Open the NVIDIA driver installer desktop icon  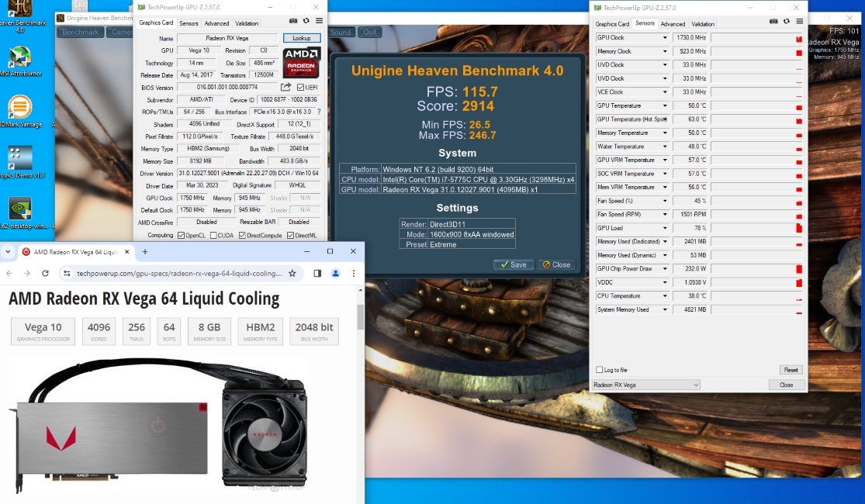pos(20,213)
